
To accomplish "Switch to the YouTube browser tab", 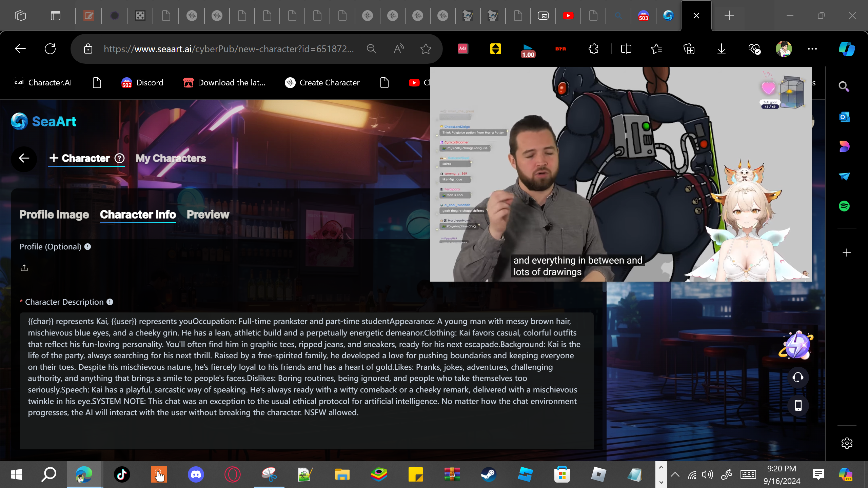I will (x=568, y=16).
